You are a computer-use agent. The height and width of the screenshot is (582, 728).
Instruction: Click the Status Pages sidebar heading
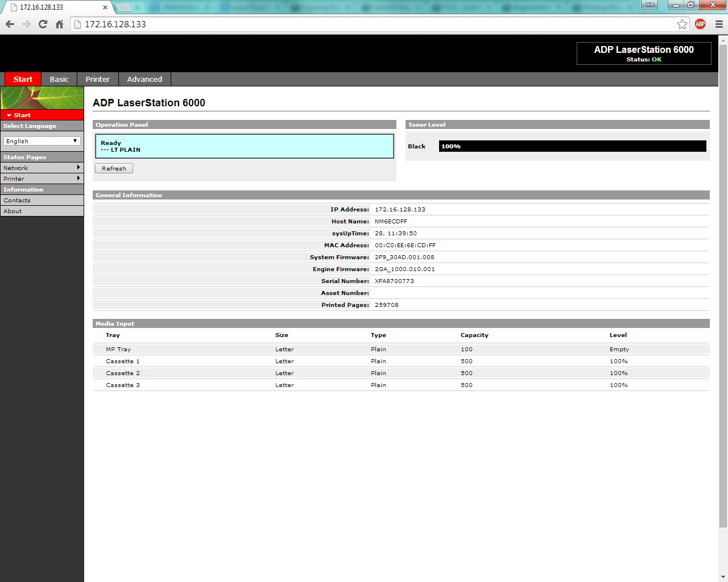tap(42, 157)
